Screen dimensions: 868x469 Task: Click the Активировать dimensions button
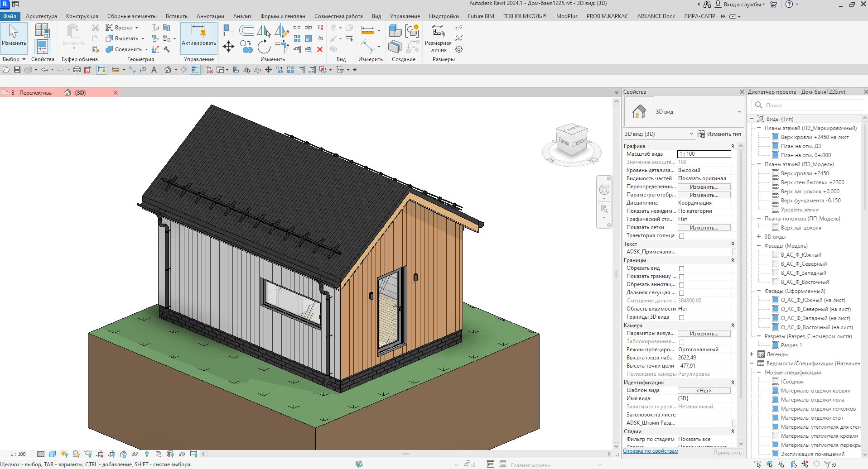pyautogui.click(x=198, y=38)
